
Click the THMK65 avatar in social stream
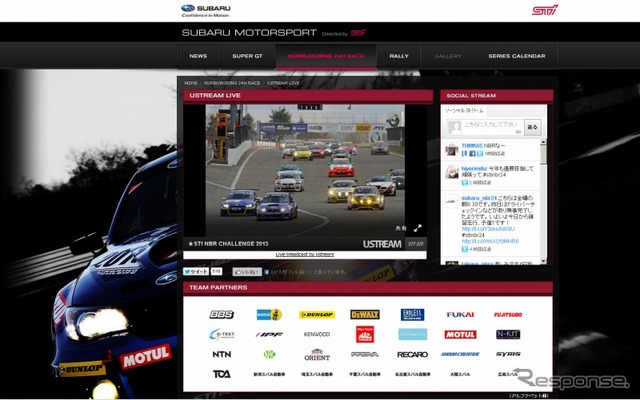tap(452, 149)
